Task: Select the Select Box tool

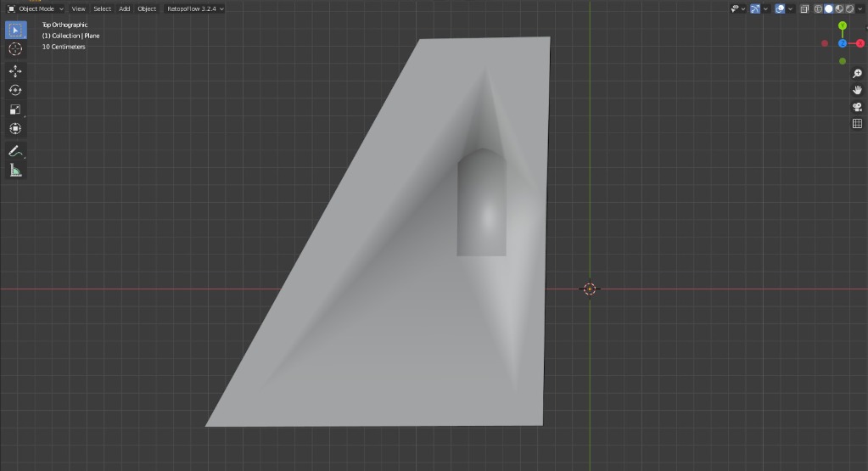Action: 15,31
